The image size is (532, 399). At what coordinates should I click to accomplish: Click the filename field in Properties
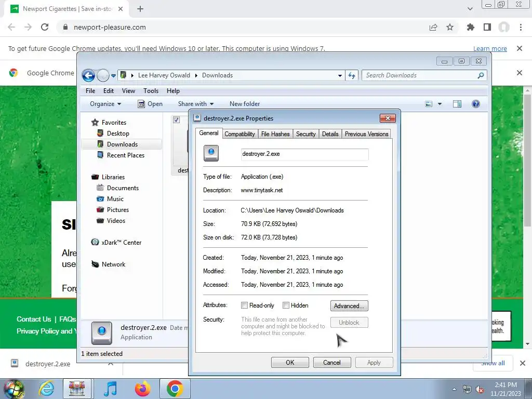[304, 154]
